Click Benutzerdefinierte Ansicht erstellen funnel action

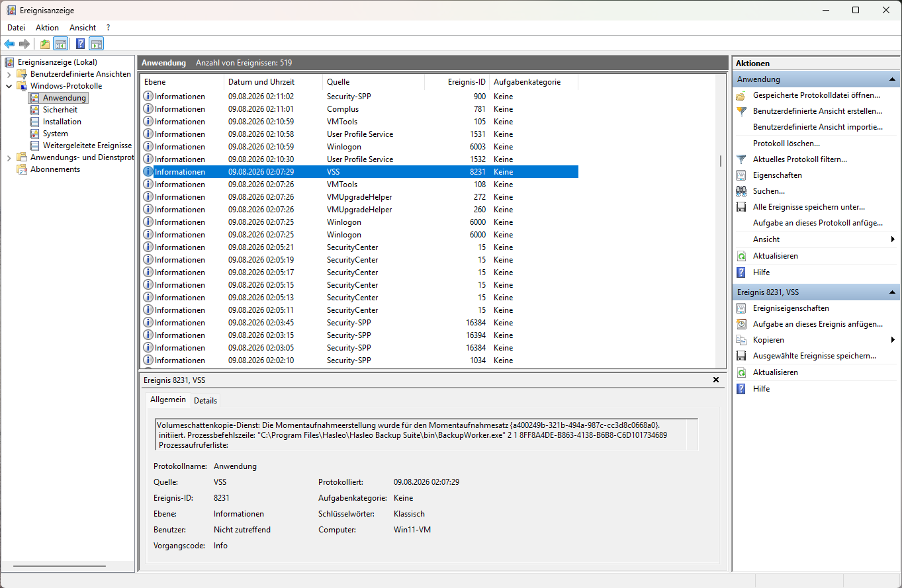coord(817,111)
